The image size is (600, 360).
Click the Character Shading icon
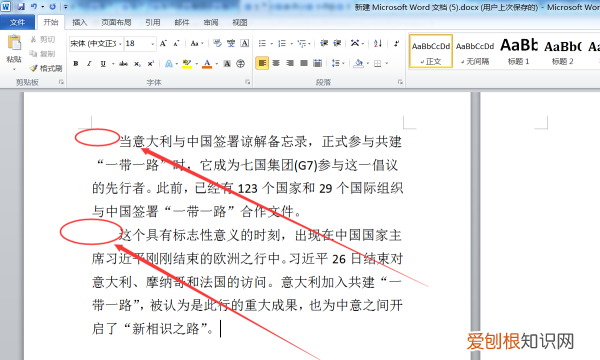point(227,64)
